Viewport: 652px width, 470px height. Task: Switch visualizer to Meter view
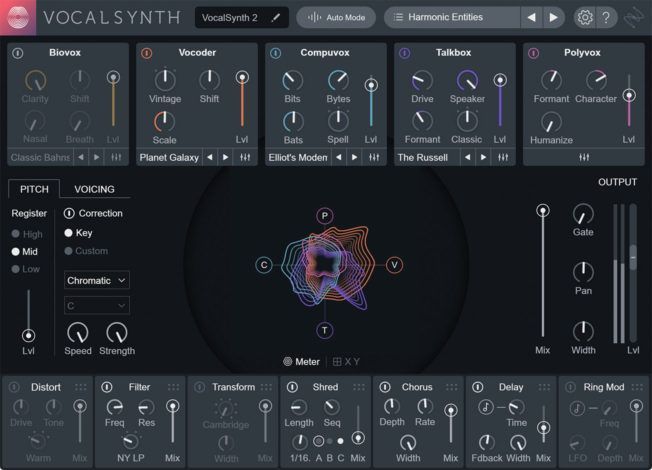coord(301,361)
